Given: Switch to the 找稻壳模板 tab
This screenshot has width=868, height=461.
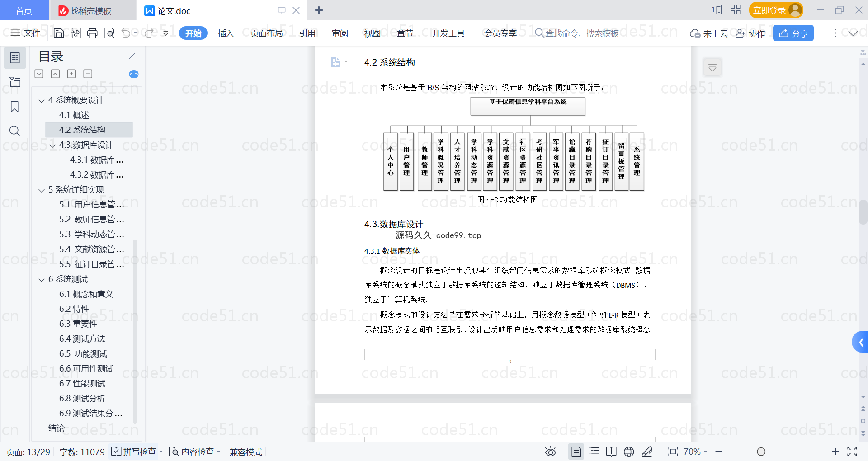Looking at the screenshot, I should [x=92, y=10].
